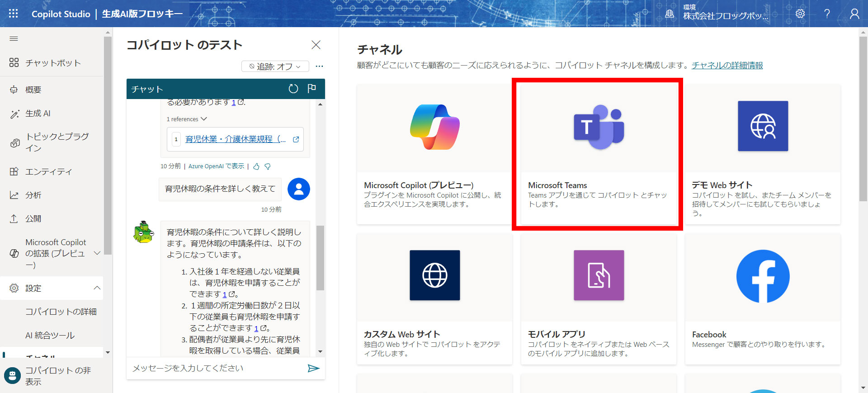Open the app launcher waffle icon

point(14,14)
